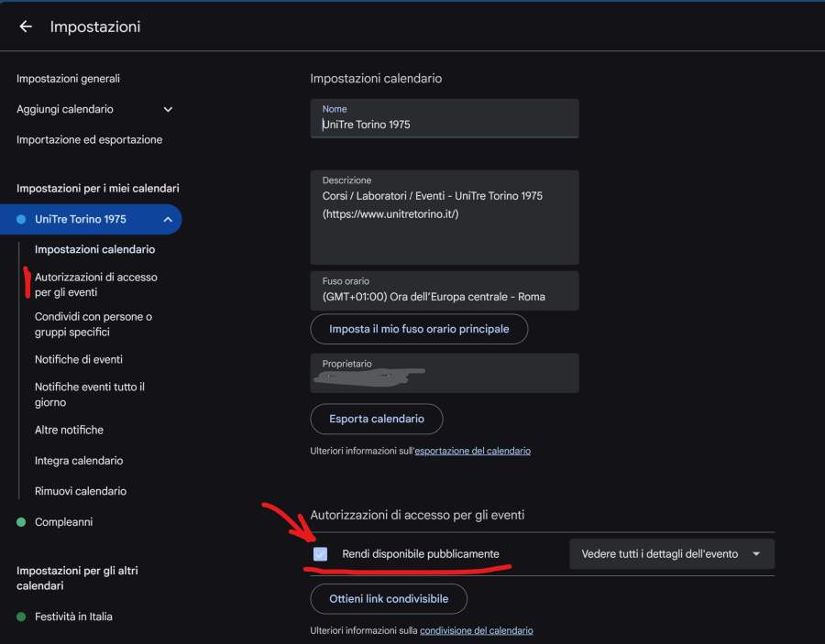Open the Fuso orario time zone selector
Viewport: 825px width, 644px height.
click(445, 290)
